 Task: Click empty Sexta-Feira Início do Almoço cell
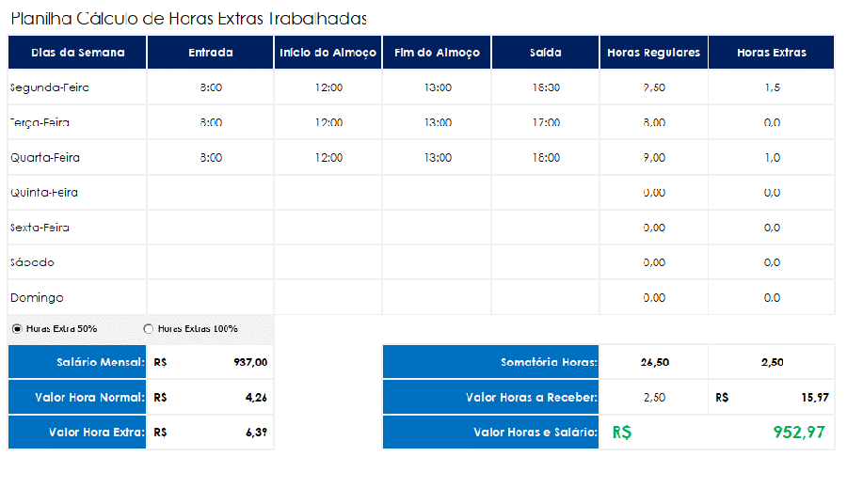coord(328,228)
